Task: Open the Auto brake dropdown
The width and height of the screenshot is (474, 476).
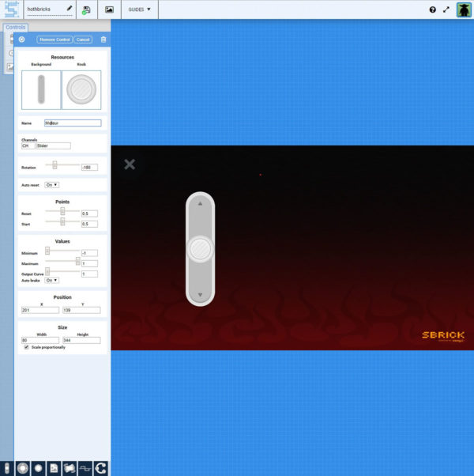Action: pyautogui.click(x=51, y=280)
